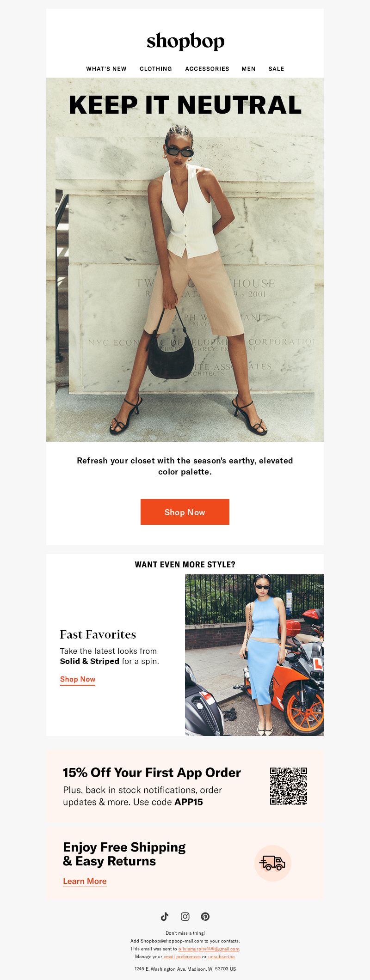Open the Instagram social icon

pos(185,916)
